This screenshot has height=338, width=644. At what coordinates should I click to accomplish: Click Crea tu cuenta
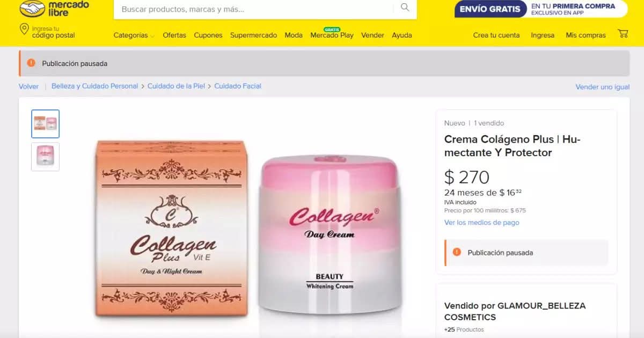coord(496,35)
